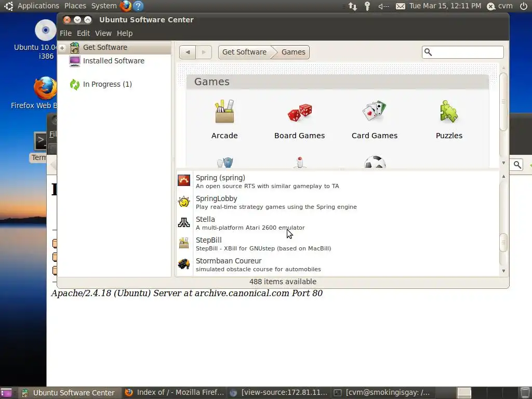This screenshot has width=532, height=399.
Task: Open the Applications menu
Action: coord(38,6)
